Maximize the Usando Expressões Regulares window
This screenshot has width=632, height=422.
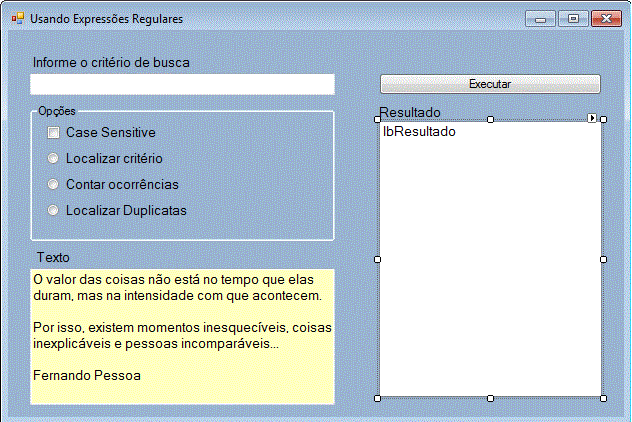pyautogui.click(x=573, y=19)
